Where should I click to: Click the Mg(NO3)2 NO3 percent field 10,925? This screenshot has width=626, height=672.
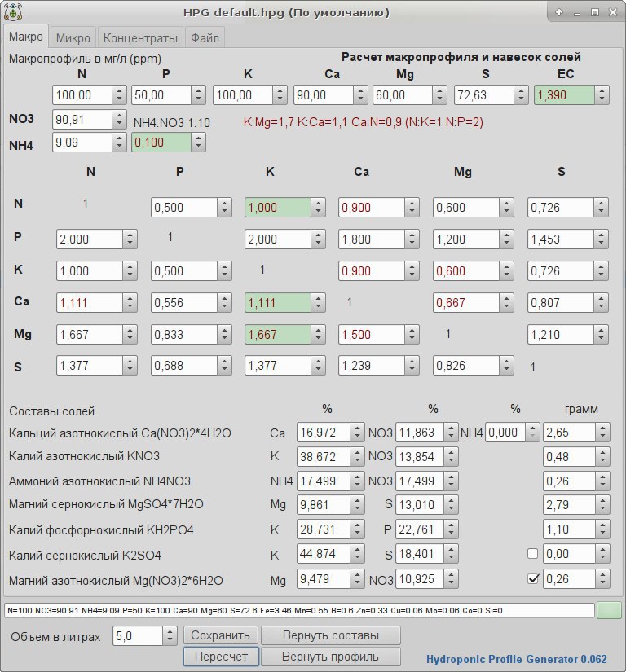[421, 579]
